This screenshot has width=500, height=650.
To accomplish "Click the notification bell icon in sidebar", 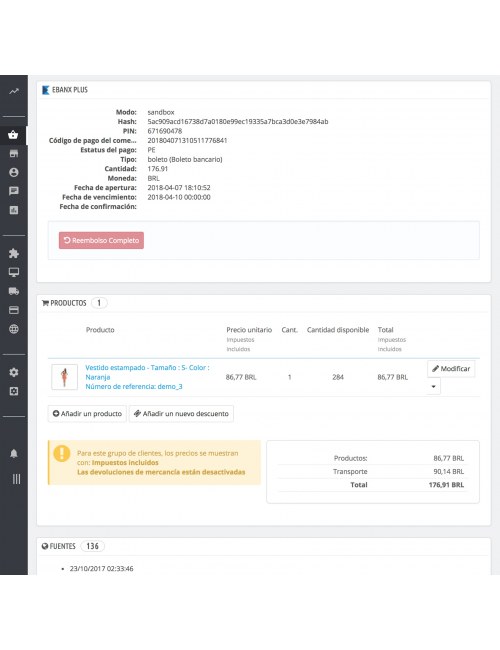I will pyautogui.click(x=14, y=454).
